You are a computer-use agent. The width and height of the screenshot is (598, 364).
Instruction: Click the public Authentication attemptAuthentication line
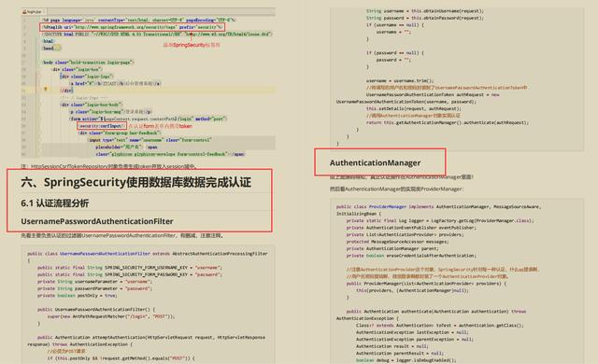pyautogui.click(x=151, y=337)
